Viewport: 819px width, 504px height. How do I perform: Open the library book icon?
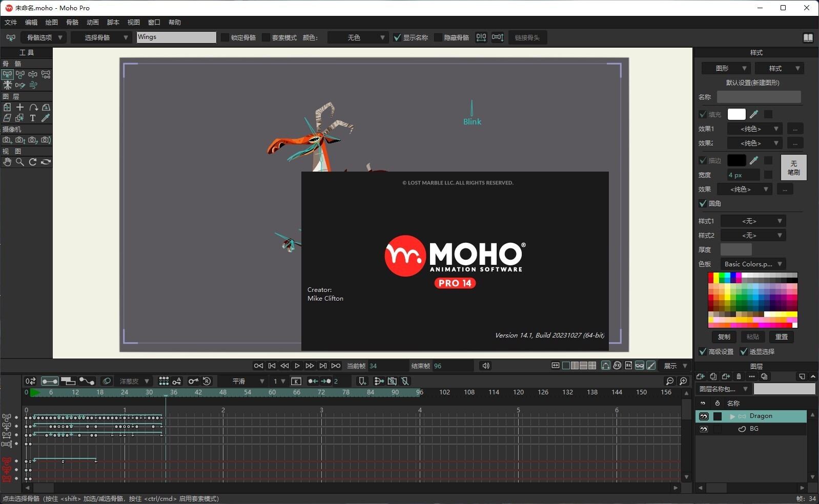(x=808, y=37)
